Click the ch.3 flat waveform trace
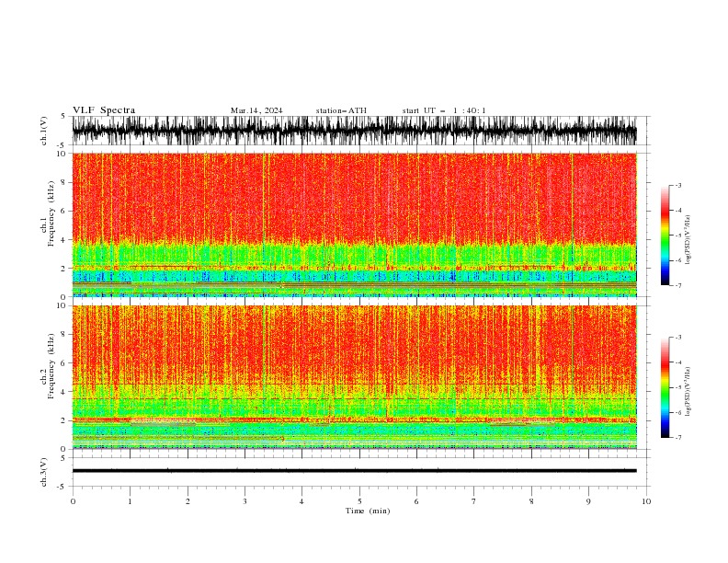Screen dimensions: 728x563 [x=354, y=471]
